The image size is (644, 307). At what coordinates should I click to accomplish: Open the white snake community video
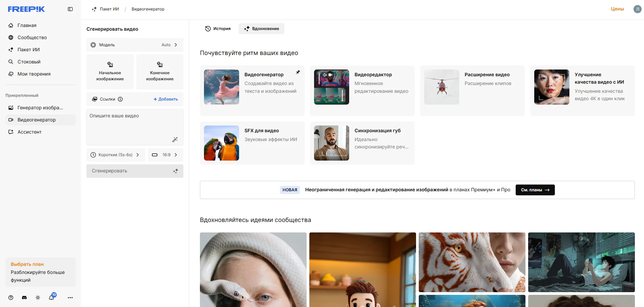253,270
